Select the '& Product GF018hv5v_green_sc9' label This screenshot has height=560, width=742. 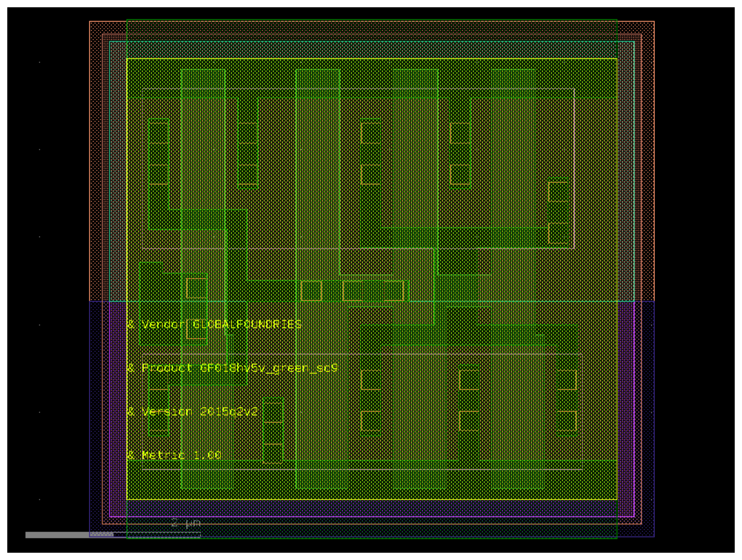click(232, 368)
